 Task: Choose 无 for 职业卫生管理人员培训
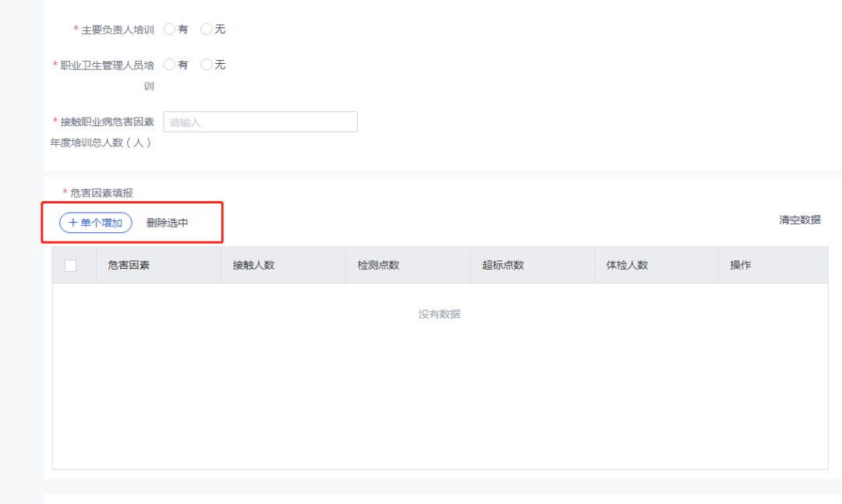[207, 65]
